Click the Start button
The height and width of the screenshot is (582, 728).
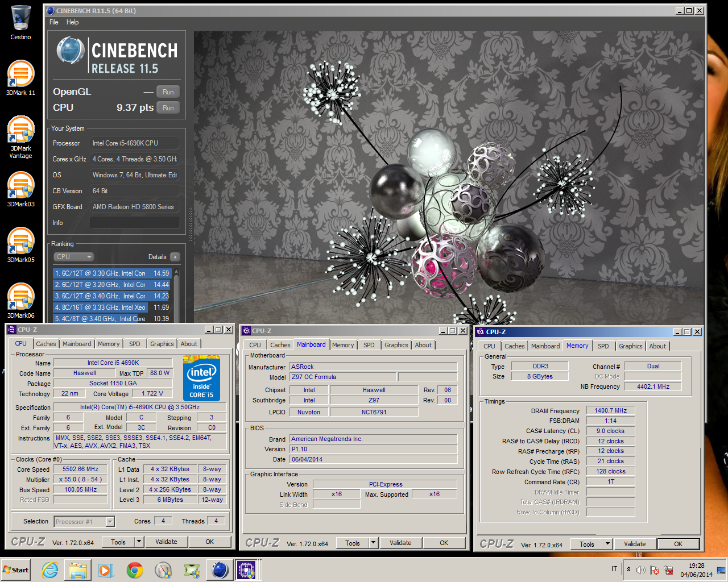[x=16, y=570]
